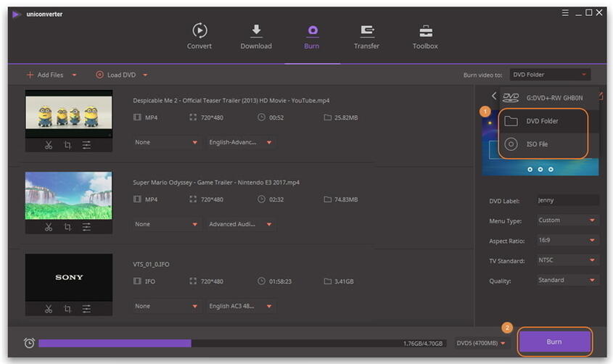
Task: Open Quality dropdown showing Standard
Action: pos(567,280)
